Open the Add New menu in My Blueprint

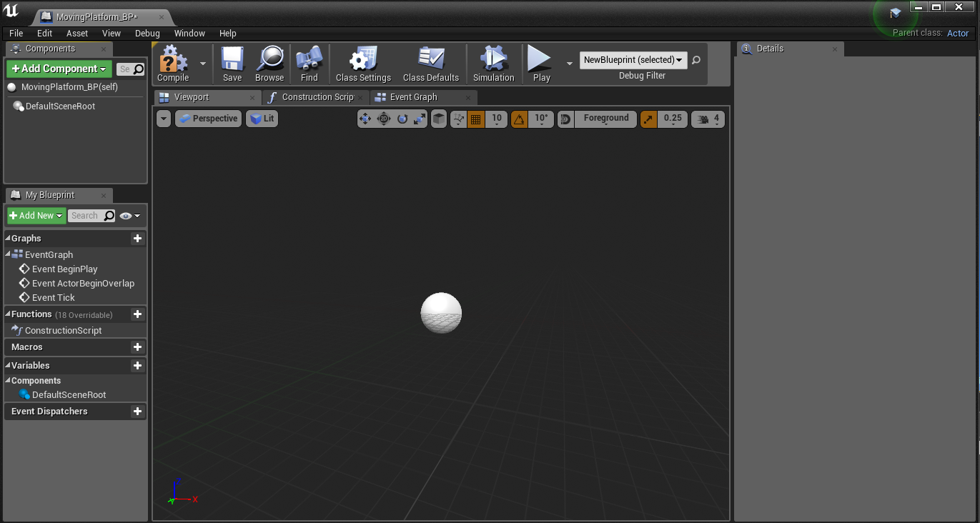pyautogui.click(x=36, y=215)
